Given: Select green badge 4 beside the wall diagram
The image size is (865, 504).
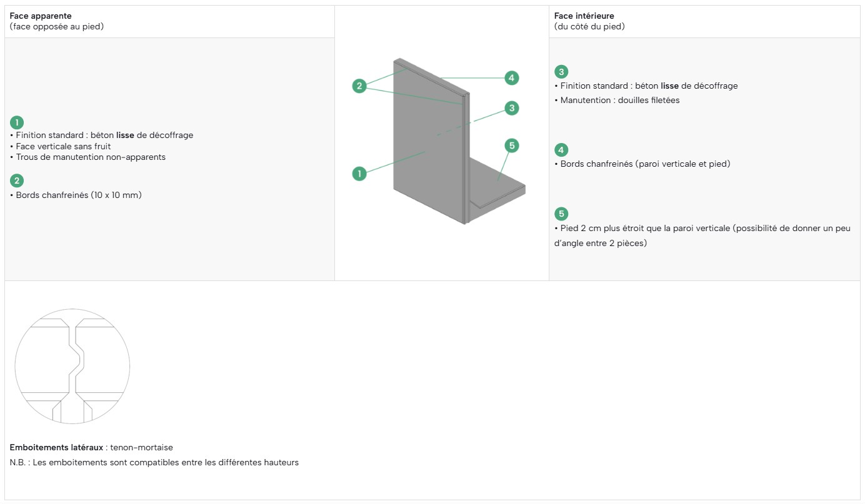Looking at the screenshot, I should click(512, 78).
